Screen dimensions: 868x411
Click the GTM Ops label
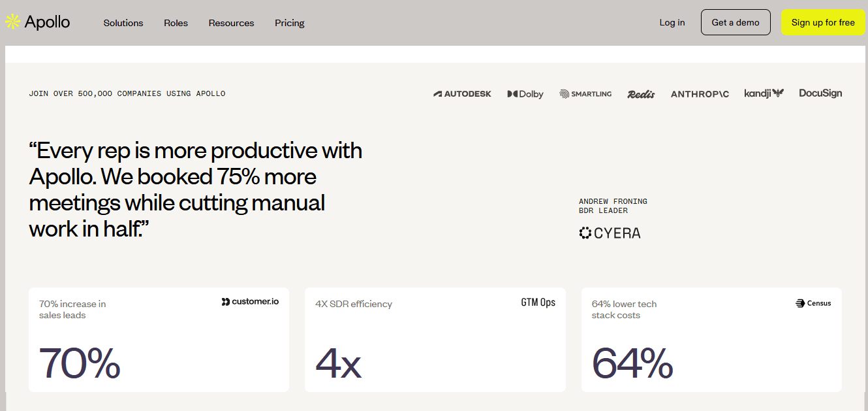pyautogui.click(x=537, y=303)
